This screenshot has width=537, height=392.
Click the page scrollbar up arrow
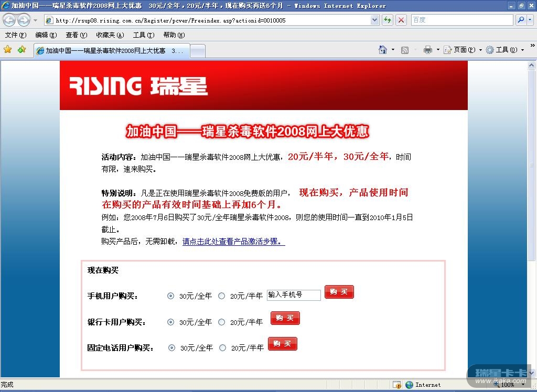[x=532, y=65]
